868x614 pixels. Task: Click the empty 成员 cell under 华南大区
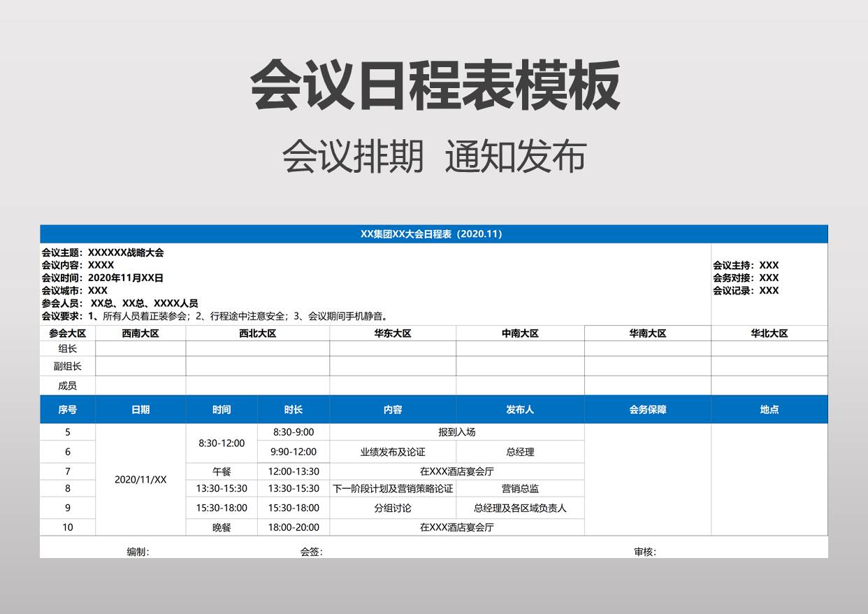coord(647,385)
